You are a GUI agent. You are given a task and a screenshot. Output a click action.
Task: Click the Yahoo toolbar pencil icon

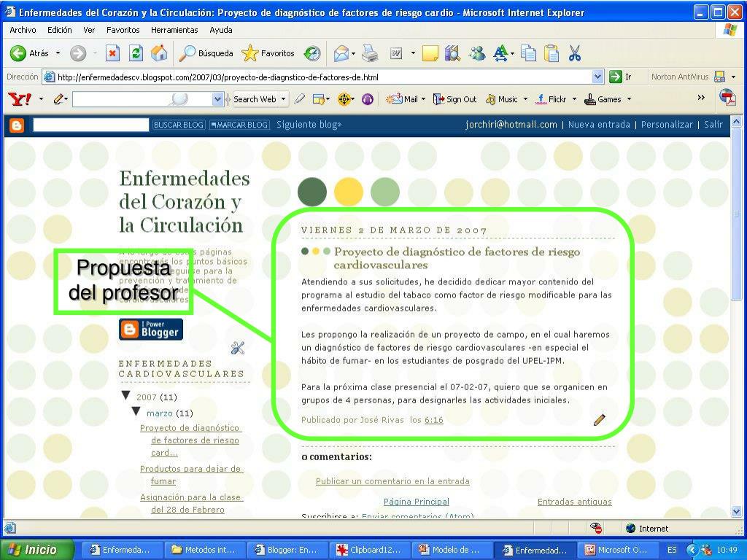[x=58, y=99]
